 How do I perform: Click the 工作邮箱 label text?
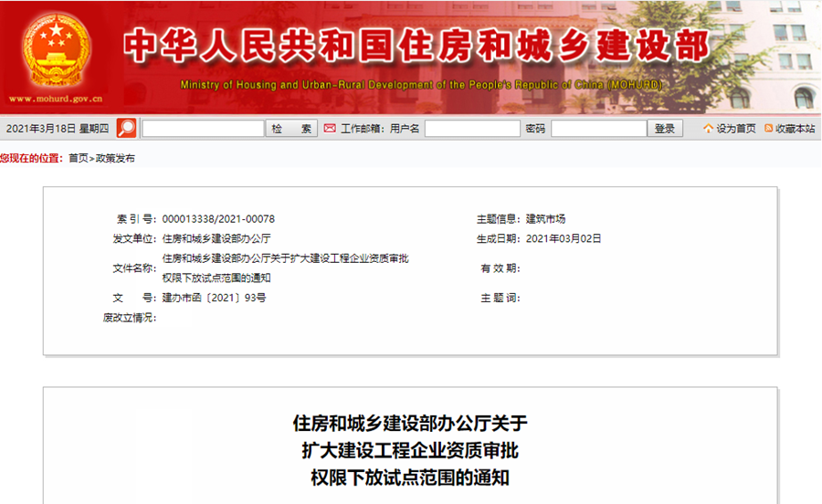pyautogui.click(x=363, y=129)
